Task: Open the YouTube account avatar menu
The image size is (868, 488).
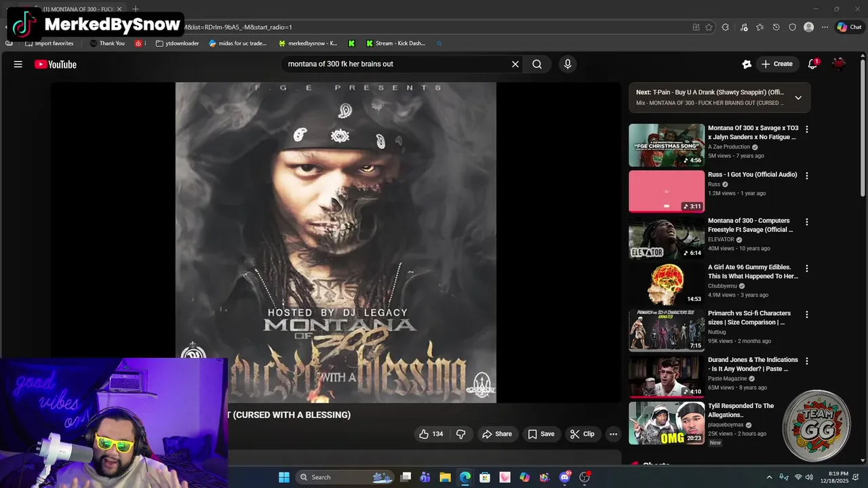Action: [x=839, y=64]
